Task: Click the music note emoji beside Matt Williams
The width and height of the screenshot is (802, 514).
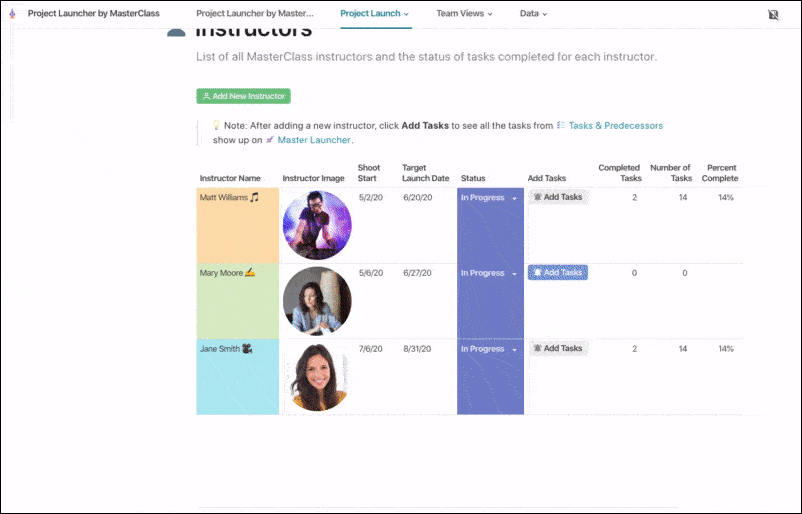Action: click(254, 197)
